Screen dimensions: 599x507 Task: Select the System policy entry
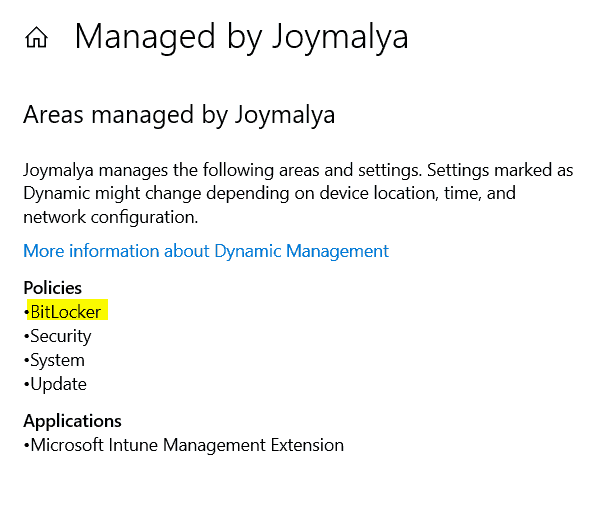[x=57, y=360]
